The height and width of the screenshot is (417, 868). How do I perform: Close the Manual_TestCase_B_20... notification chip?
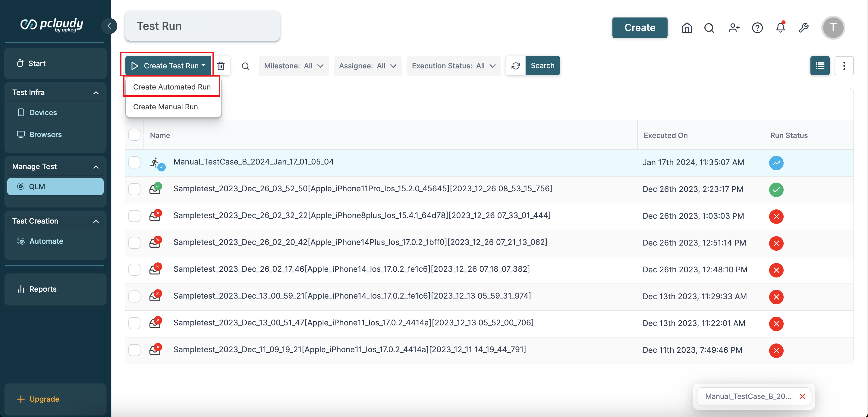tap(802, 397)
